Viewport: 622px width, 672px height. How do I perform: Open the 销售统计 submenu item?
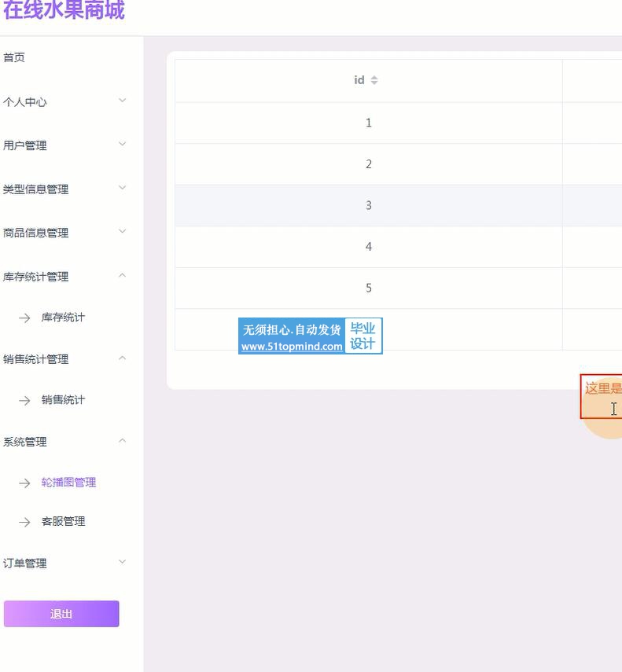click(63, 400)
